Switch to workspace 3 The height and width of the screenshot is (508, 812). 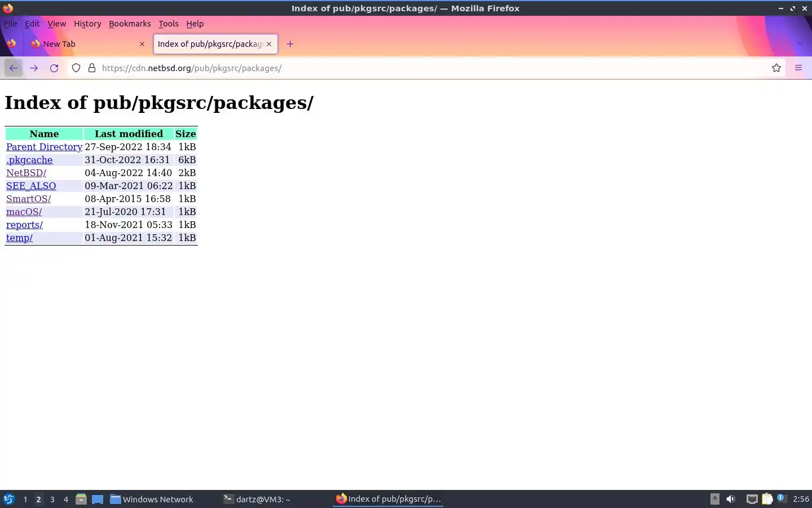pos(52,500)
